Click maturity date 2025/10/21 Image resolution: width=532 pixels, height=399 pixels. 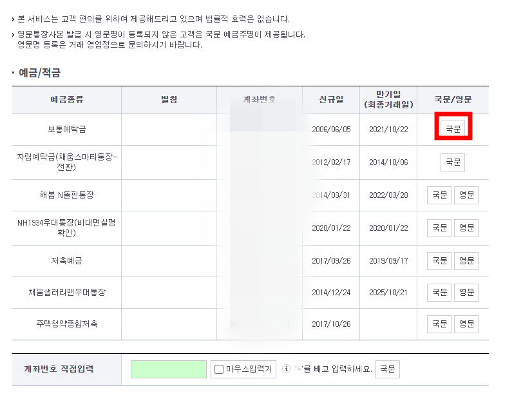tap(388, 293)
